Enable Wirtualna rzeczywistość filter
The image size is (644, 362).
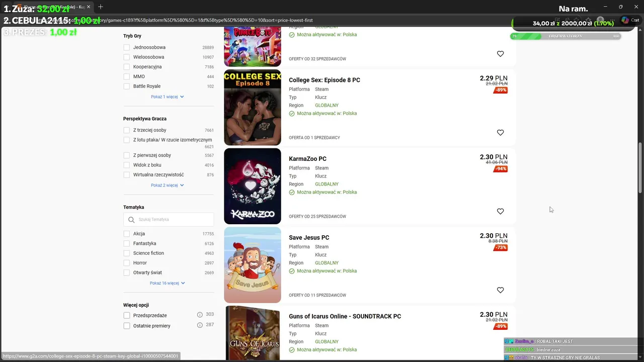coord(127,175)
